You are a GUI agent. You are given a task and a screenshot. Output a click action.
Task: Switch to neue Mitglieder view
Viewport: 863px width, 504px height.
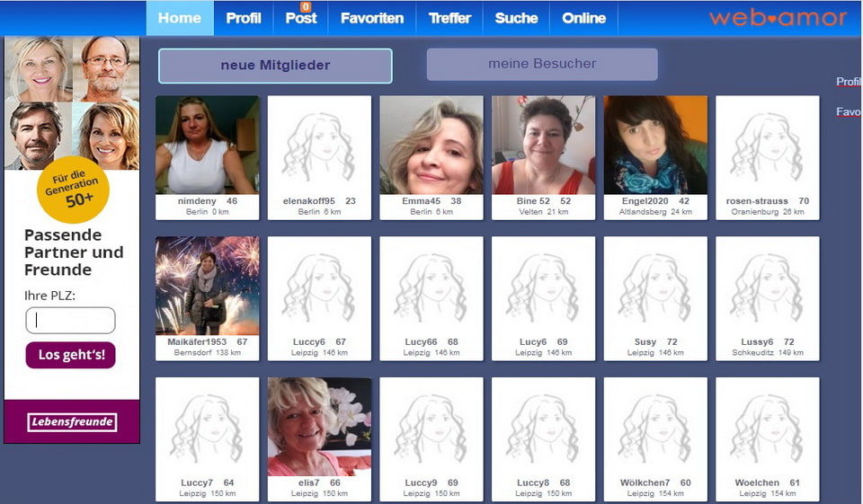[x=275, y=66]
